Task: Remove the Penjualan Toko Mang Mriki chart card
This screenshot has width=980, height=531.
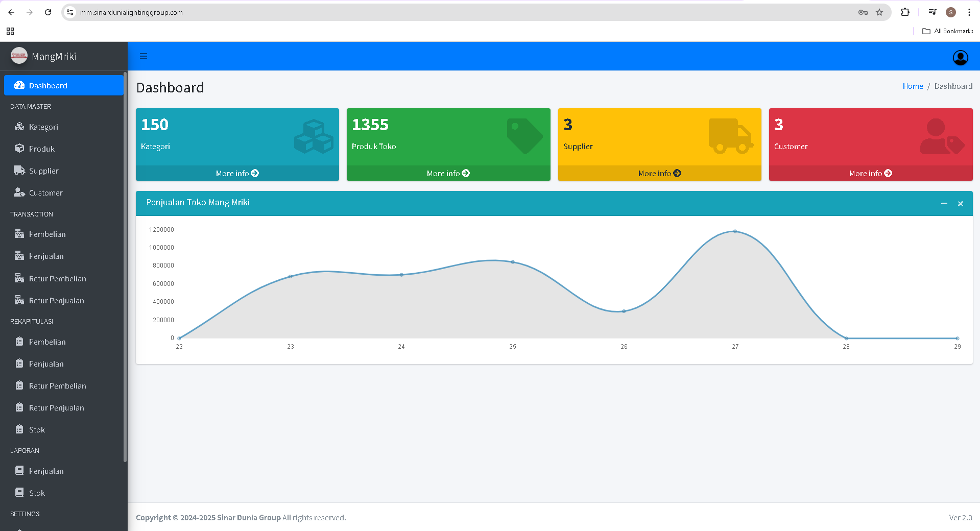Action: [961, 204]
